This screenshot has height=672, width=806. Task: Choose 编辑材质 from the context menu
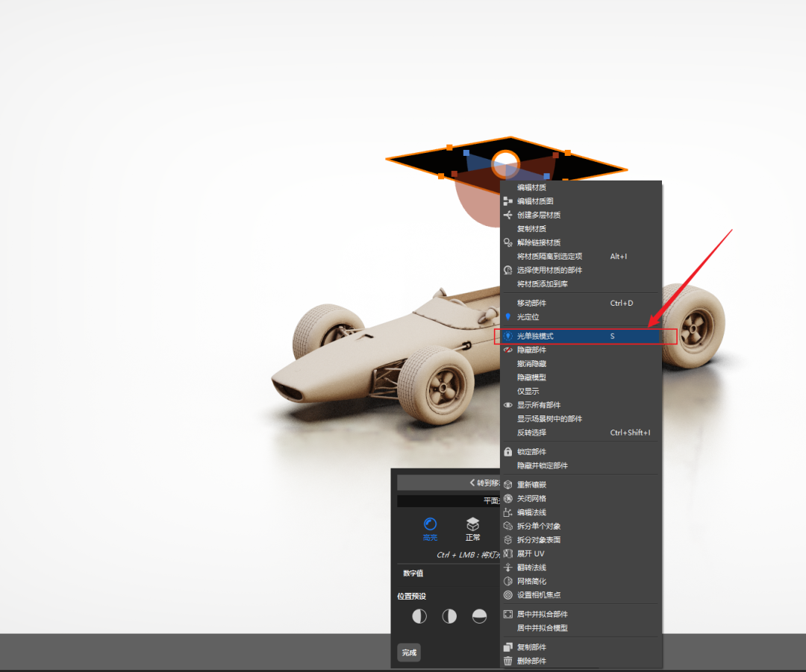tap(581, 187)
